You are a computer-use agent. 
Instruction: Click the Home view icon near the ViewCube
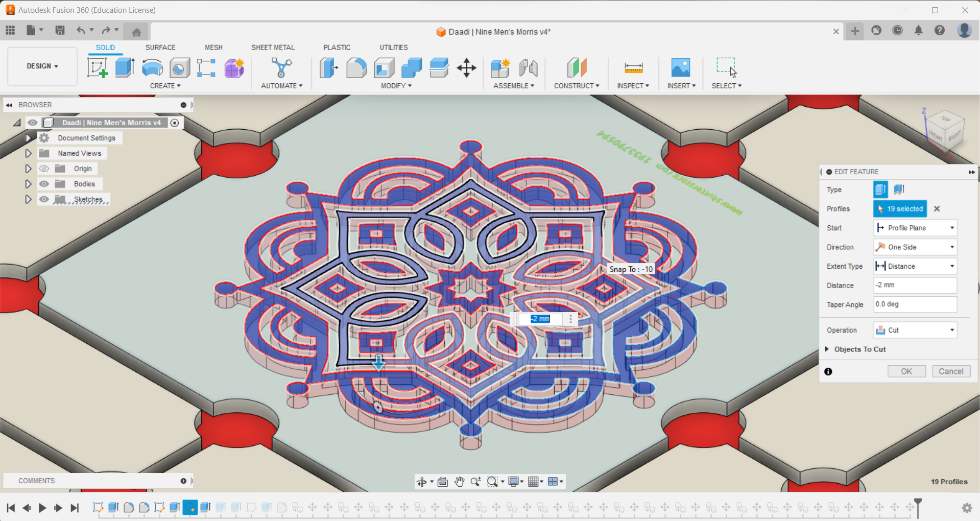pyautogui.click(x=136, y=31)
